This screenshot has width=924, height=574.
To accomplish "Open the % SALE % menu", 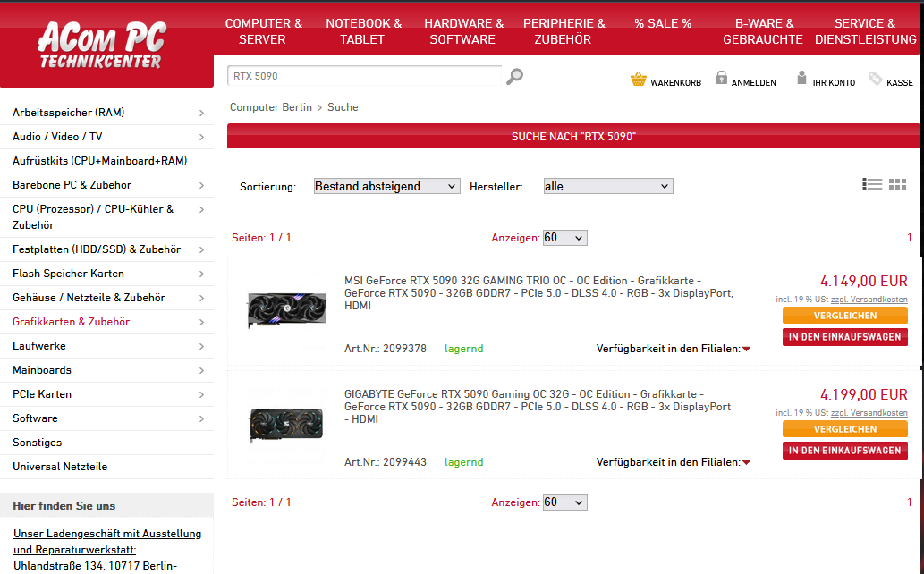I will coord(663,23).
